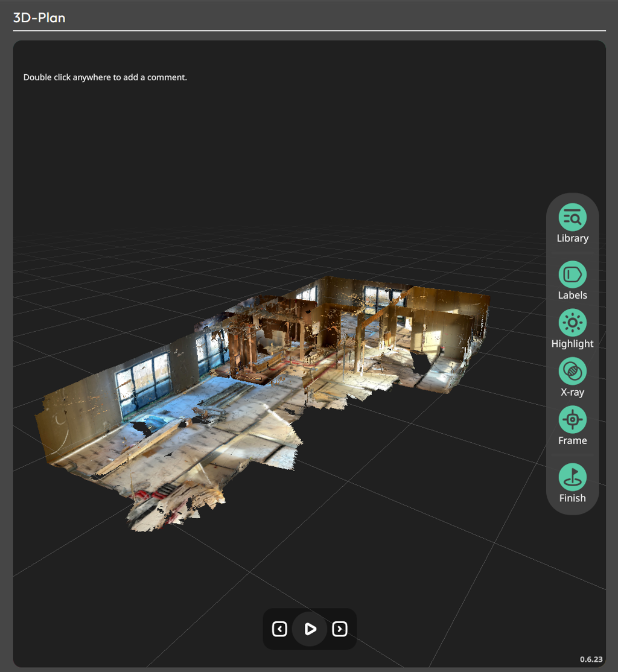The height and width of the screenshot is (672, 618).
Task: Activate the Frame target icon
Action: click(572, 420)
